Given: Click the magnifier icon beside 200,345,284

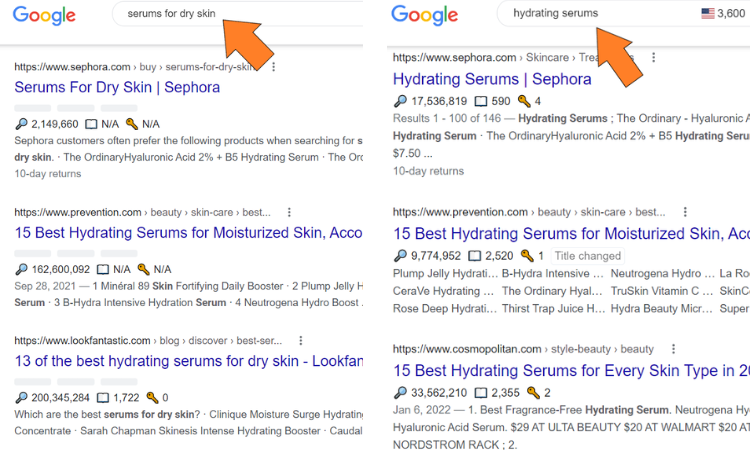Looking at the screenshot, I should click(22, 397).
